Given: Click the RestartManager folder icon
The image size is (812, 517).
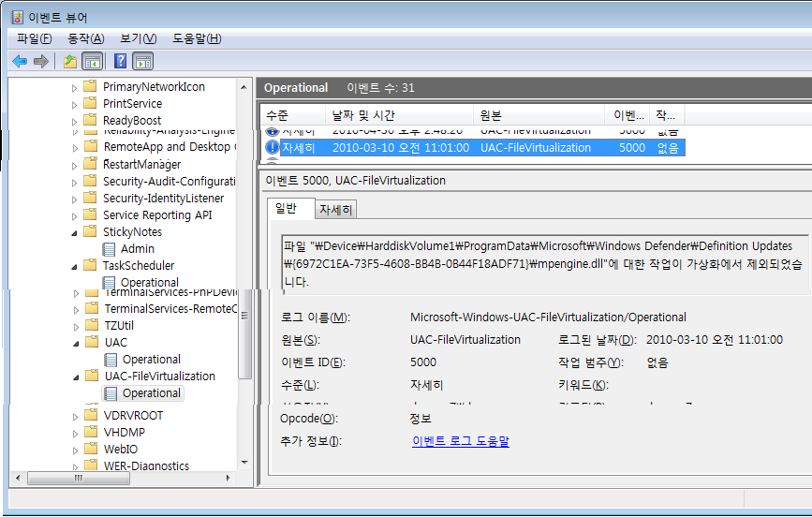Looking at the screenshot, I should point(90,164).
